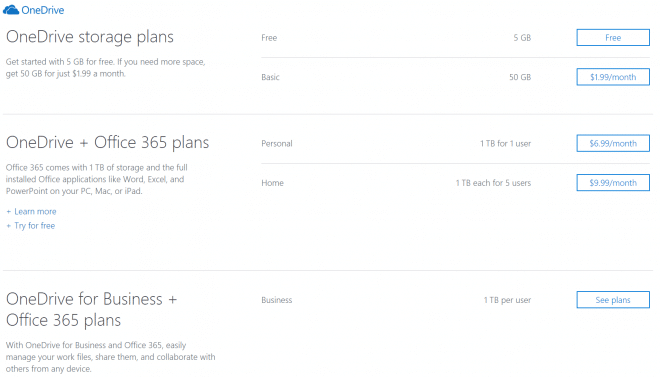Click the 1 TB each for 5 users text
Image resolution: width=660 pixels, height=377 pixels.
coord(493,183)
